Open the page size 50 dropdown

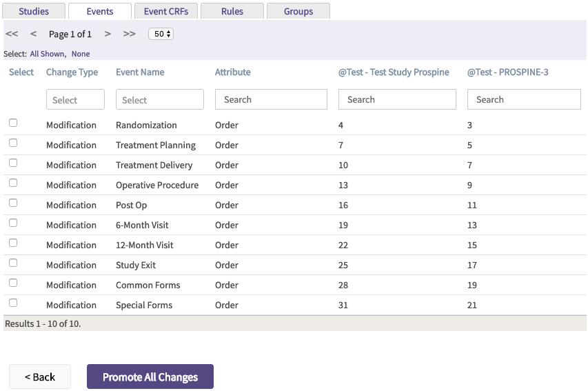tap(161, 34)
